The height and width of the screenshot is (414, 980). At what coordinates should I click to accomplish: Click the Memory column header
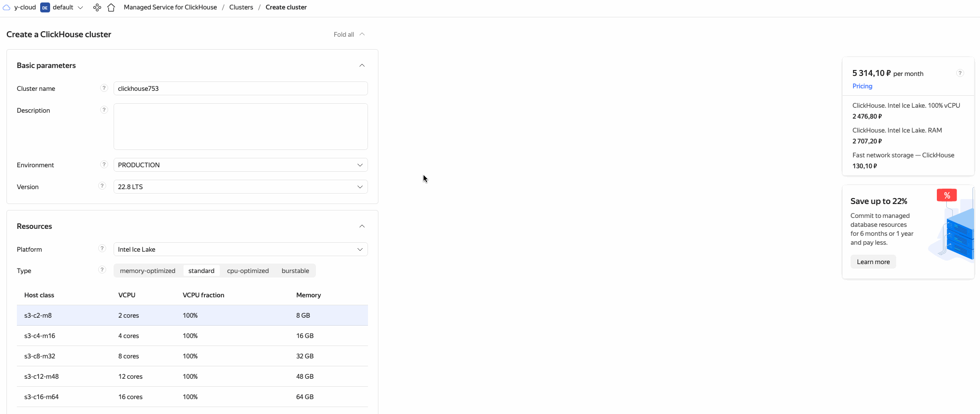(308, 295)
